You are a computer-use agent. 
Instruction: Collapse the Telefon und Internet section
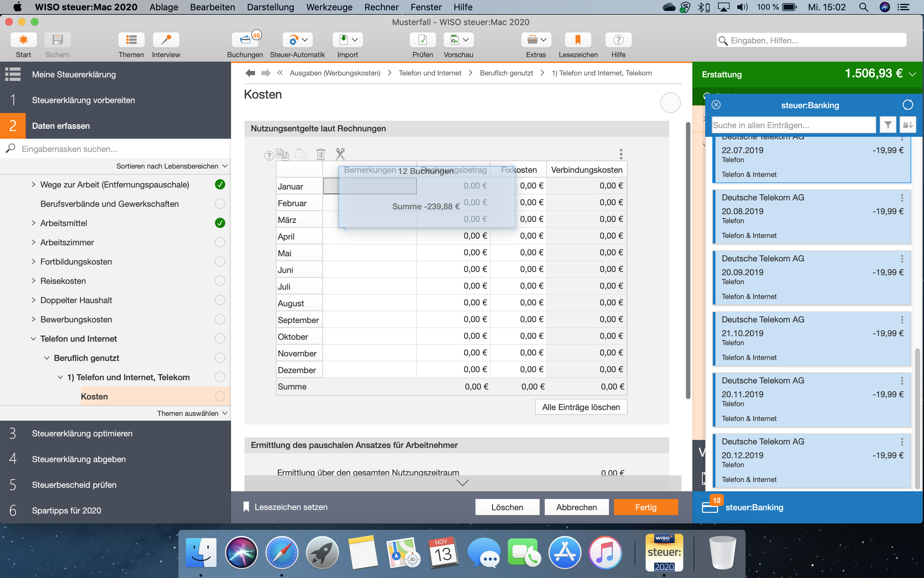pos(34,339)
